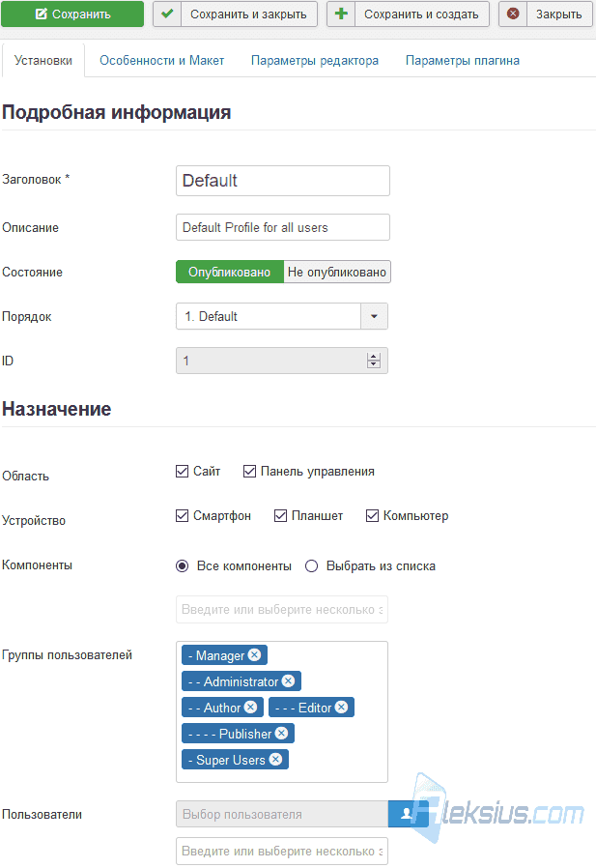Open the Параметры редактора tab
596x868 pixels.
pos(315,60)
